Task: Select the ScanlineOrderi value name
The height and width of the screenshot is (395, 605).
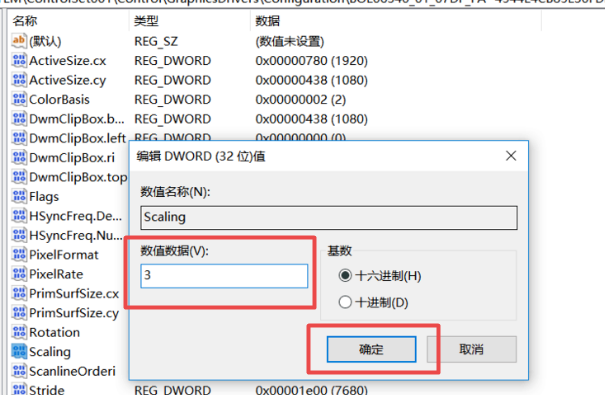Action: pyautogui.click(x=72, y=371)
